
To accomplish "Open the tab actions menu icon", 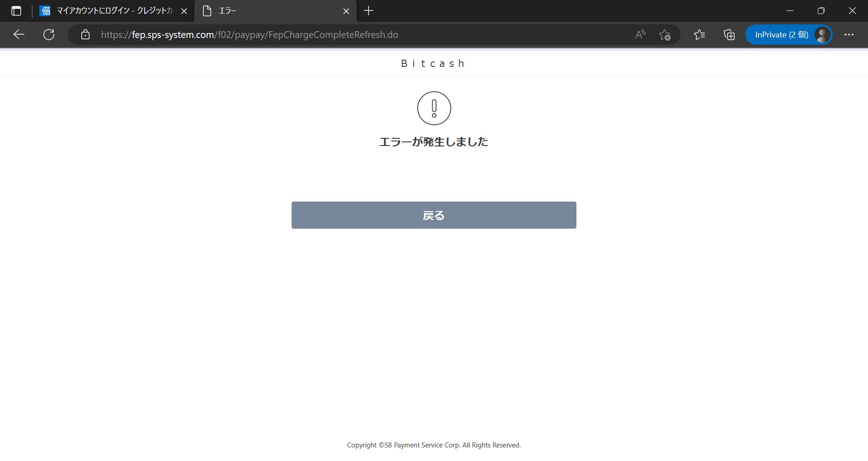I will pos(16,11).
